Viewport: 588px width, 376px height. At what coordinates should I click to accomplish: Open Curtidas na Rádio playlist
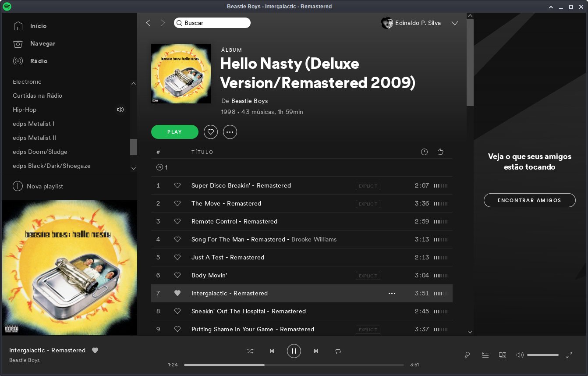point(38,96)
